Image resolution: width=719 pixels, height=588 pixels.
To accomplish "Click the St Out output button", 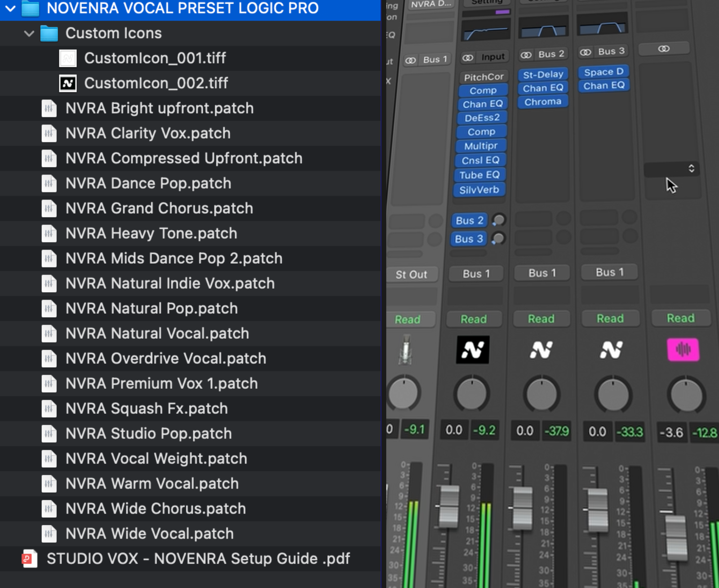I will pyautogui.click(x=412, y=274).
